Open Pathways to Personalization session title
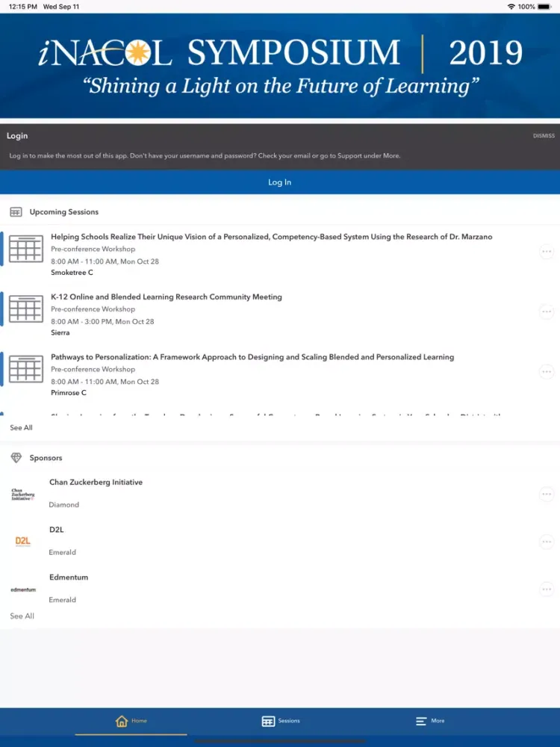 click(x=252, y=357)
